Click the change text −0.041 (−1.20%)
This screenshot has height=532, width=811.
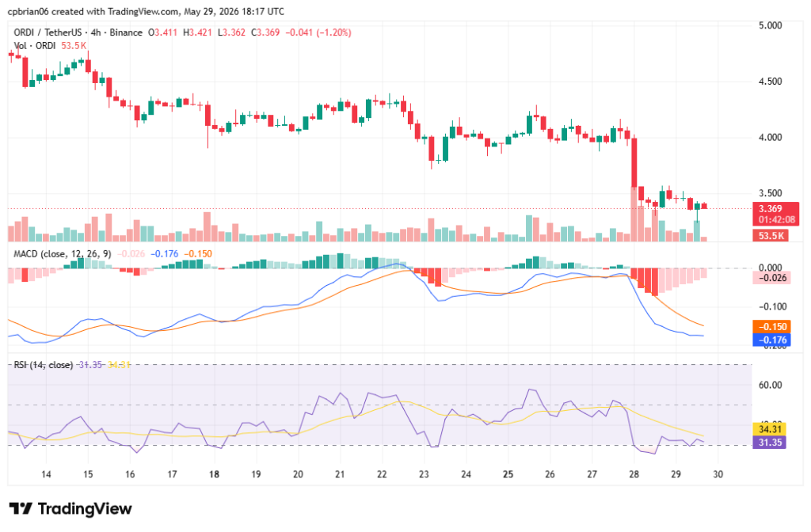(x=318, y=32)
